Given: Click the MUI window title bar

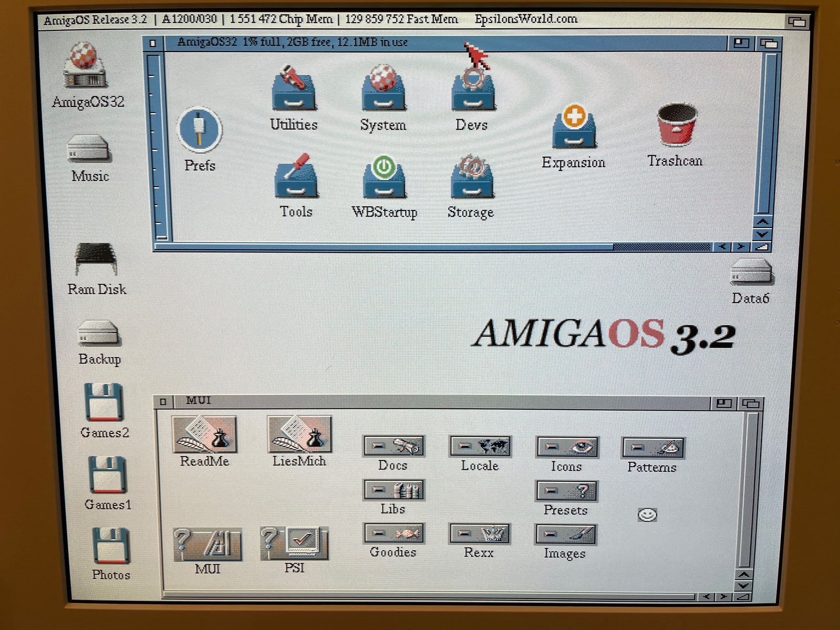Looking at the screenshot, I should 442,402.
